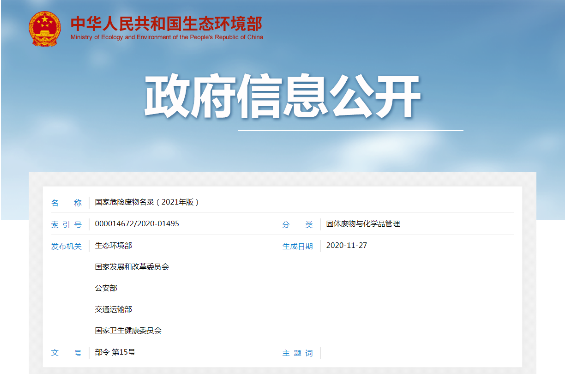Select the document title 国家危险废物名录（2021年版）
Image resolution: width=566 pixels, height=379 pixels.
click(x=147, y=202)
